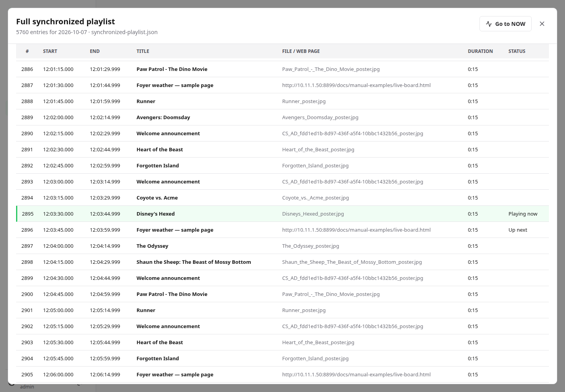This screenshot has width=565, height=392.
Task: Click live-board.html URL in row 2887
Action: pyautogui.click(x=356, y=85)
